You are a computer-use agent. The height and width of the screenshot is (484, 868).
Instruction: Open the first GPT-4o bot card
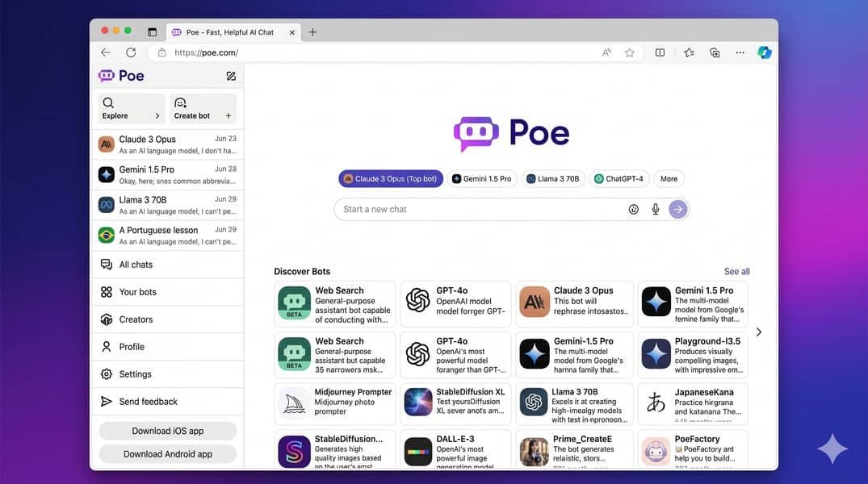click(x=455, y=304)
